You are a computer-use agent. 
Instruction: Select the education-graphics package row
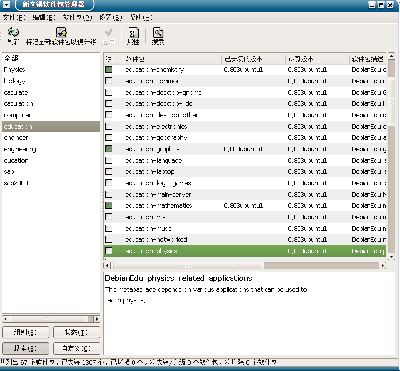[x=245, y=149]
